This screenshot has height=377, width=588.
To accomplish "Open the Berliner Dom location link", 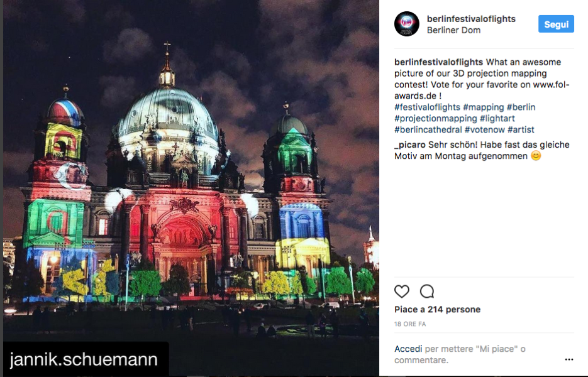I will (x=453, y=30).
